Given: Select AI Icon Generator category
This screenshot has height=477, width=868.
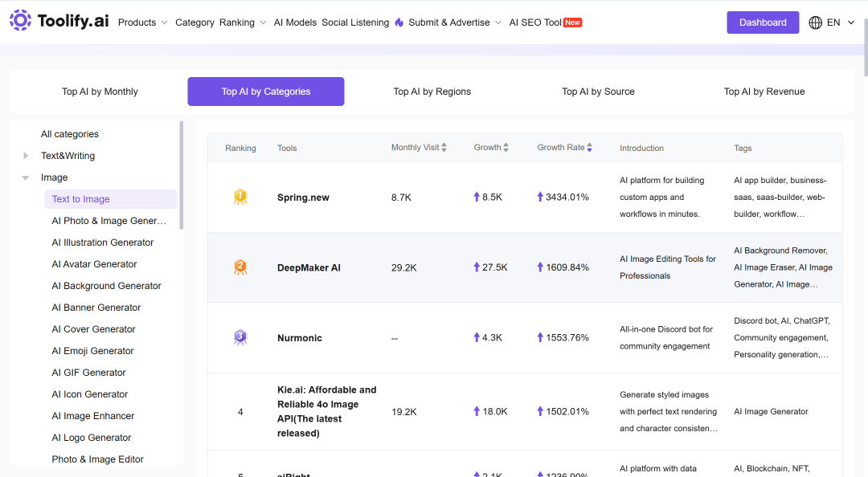Looking at the screenshot, I should pos(90,394).
